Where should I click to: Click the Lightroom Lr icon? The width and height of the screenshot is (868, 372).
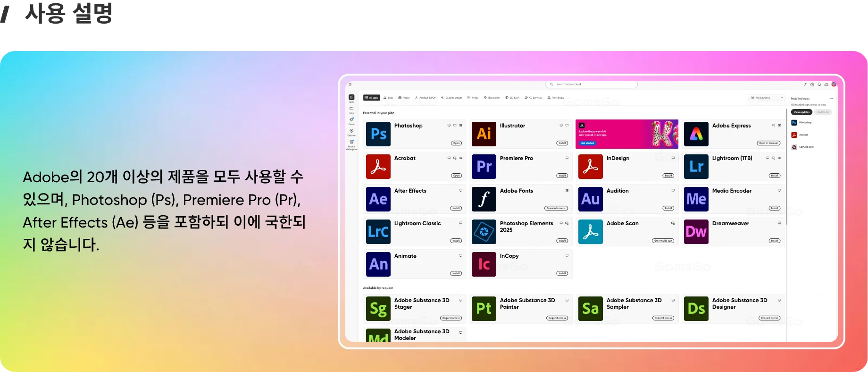[x=696, y=167]
